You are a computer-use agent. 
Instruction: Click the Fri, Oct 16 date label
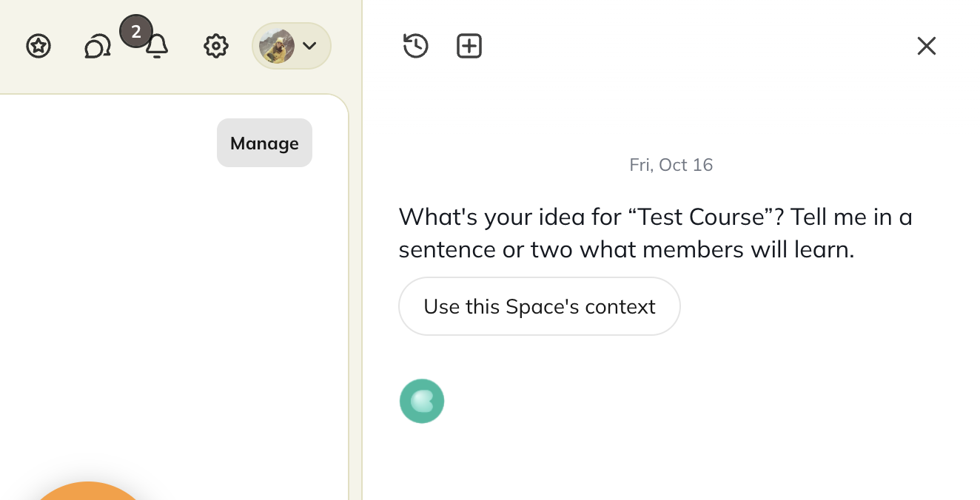671,164
